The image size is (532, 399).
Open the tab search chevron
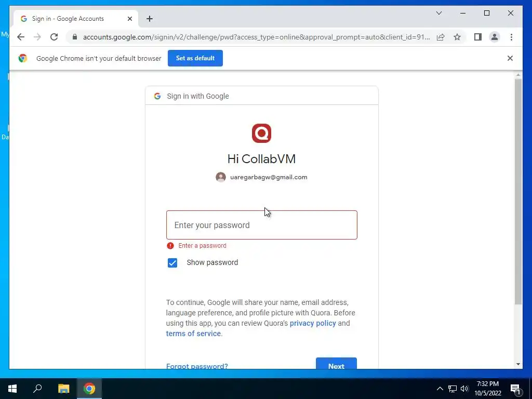click(438, 13)
